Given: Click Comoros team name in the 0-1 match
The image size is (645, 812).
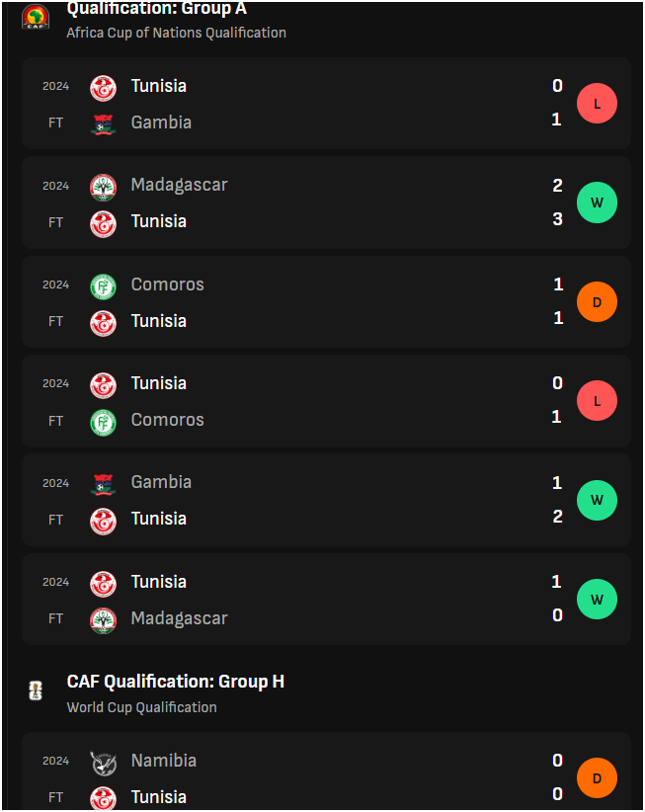Looking at the screenshot, I should tap(167, 420).
